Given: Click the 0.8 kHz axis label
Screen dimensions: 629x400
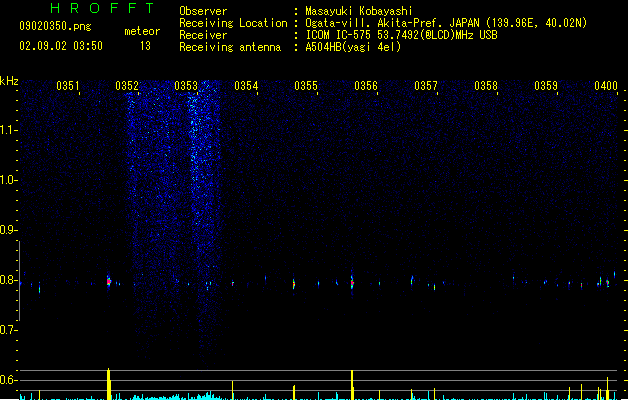Looking at the screenshot, I should pos(8,280).
